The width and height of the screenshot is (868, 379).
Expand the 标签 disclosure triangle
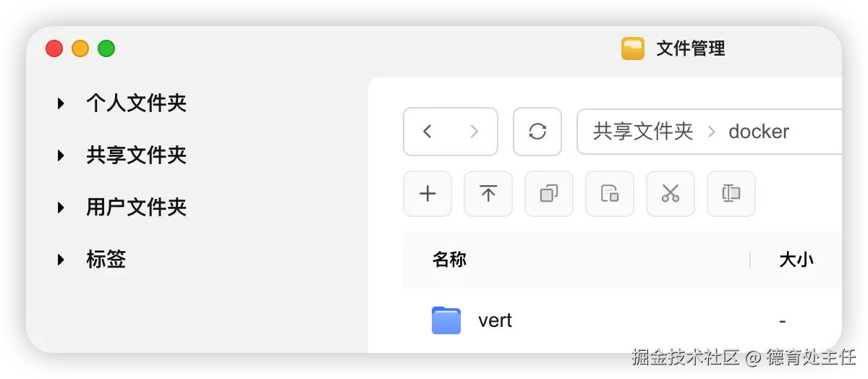[61, 260]
